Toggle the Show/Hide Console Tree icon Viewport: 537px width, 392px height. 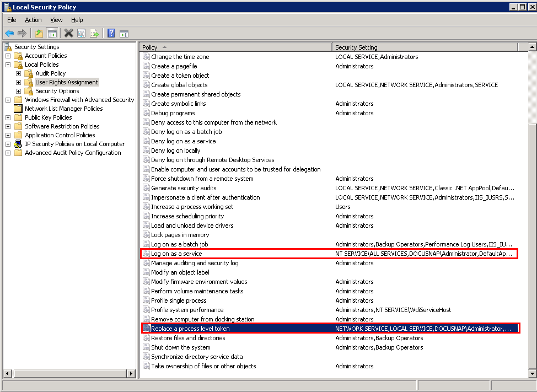click(52, 33)
